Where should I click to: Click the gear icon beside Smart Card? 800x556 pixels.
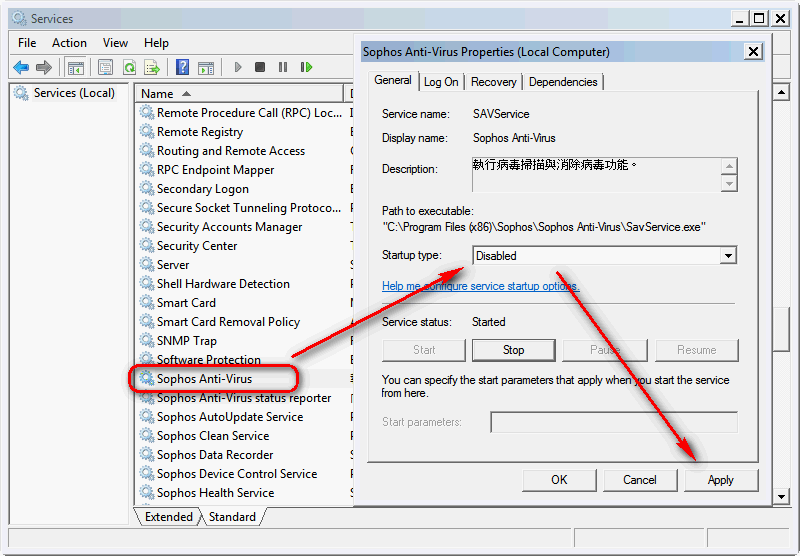(x=147, y=302)
